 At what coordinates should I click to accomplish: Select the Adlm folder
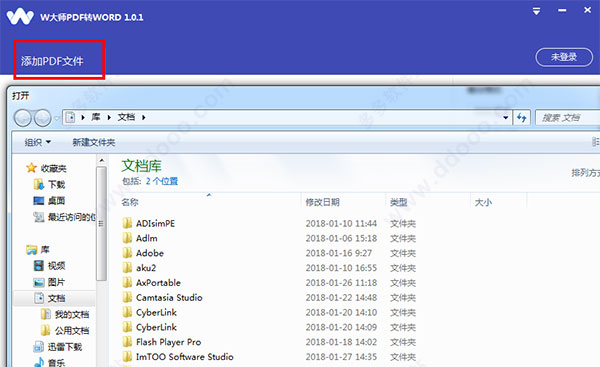tap(147, 238)
